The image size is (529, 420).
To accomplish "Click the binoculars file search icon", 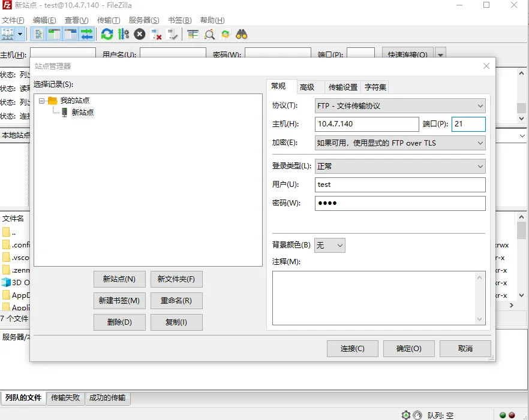I will pyautogui.click(x=242, y=34).
